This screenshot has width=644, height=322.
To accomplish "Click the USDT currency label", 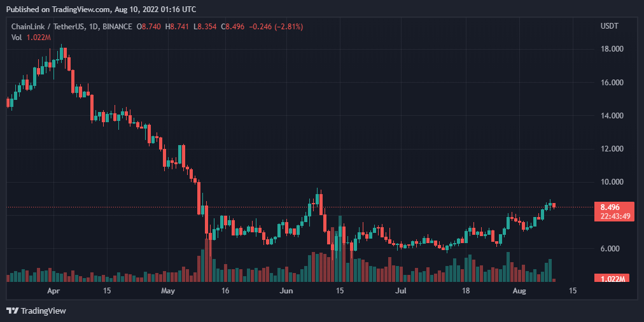I will [x=609, y=26].
